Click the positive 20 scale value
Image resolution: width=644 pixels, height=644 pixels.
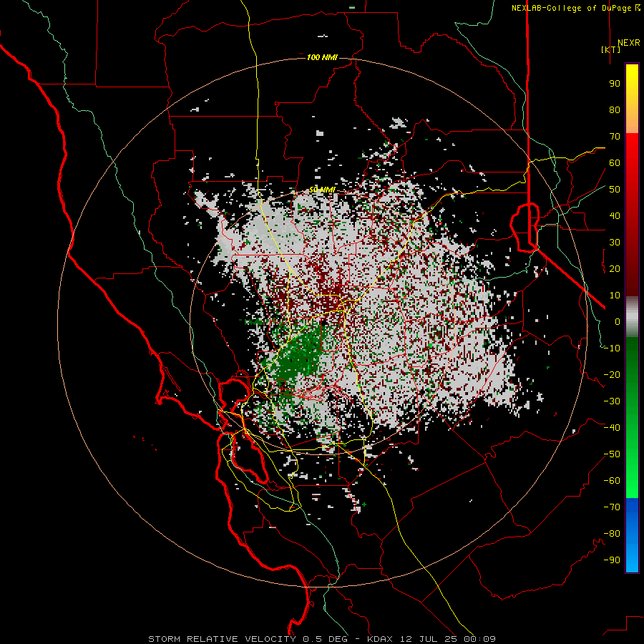point(615,268)
